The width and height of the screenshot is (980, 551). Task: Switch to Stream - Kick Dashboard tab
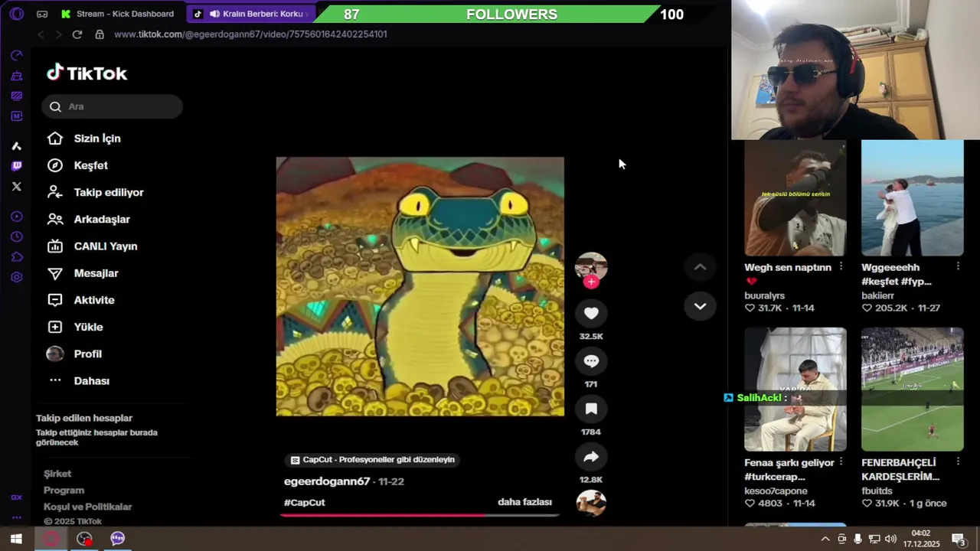[117, 14]
